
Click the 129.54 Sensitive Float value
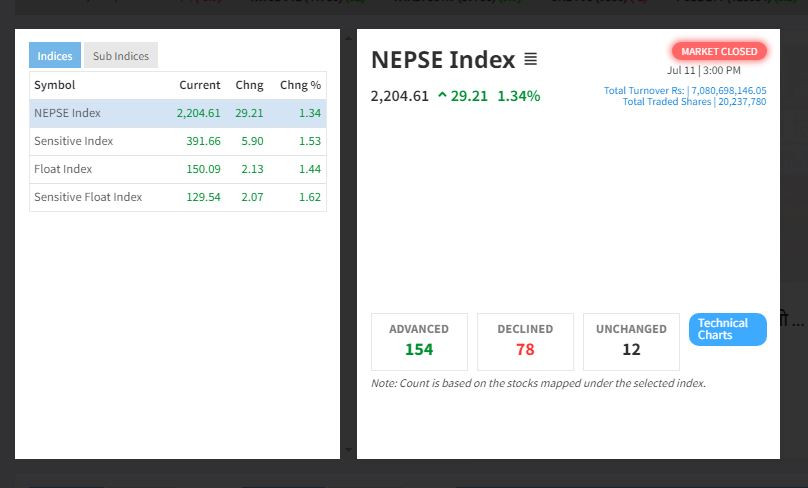point(203,197)
